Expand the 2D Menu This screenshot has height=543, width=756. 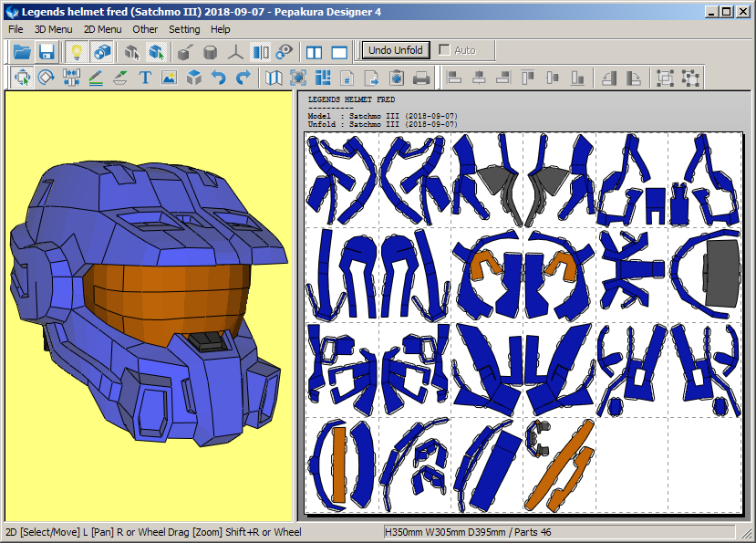tap(102, 29)
